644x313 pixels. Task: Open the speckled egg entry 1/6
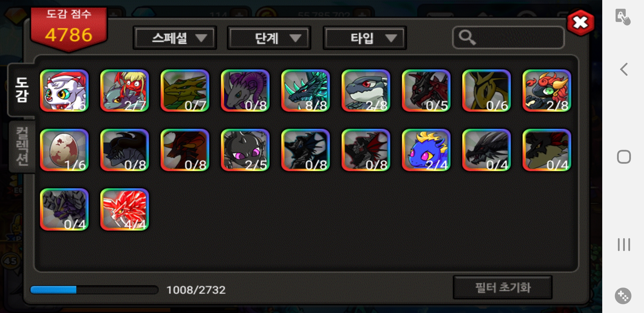64,150
